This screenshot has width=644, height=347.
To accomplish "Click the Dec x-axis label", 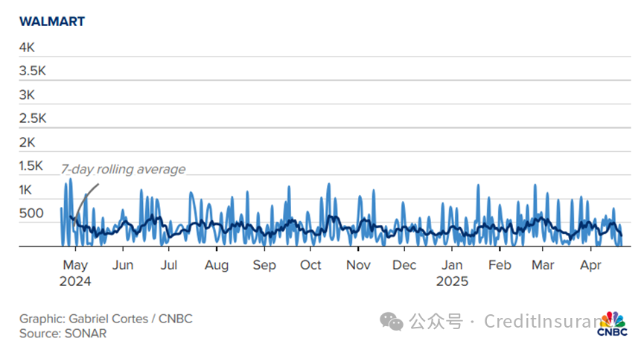I will point(404,265).
